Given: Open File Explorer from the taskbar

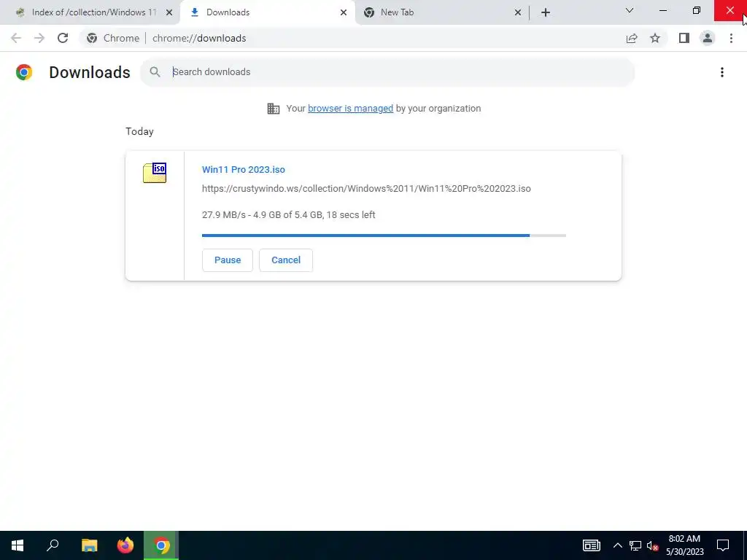Looking at the screenshot, I should pyautogui.click(x=89, y=545).
